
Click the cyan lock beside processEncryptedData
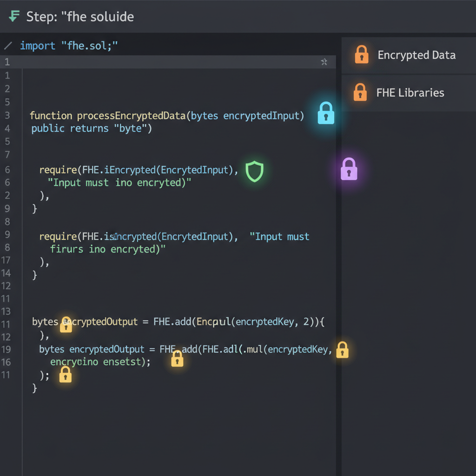coord(325,113)
